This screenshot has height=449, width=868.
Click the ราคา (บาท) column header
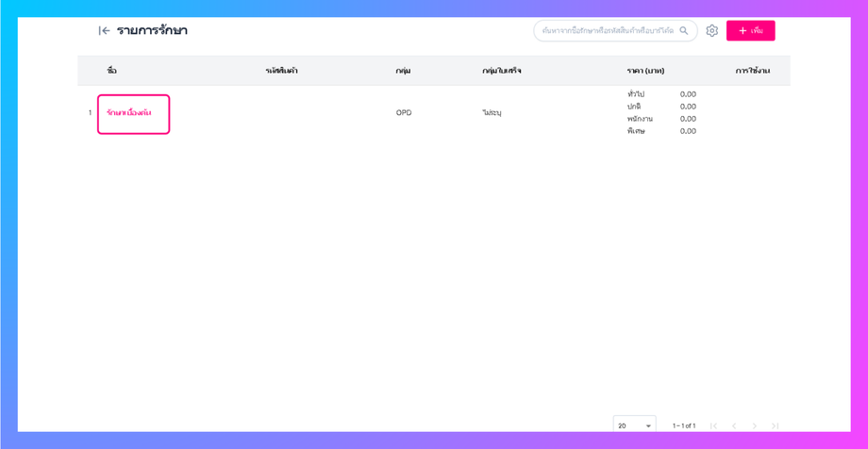click(645, 71)
